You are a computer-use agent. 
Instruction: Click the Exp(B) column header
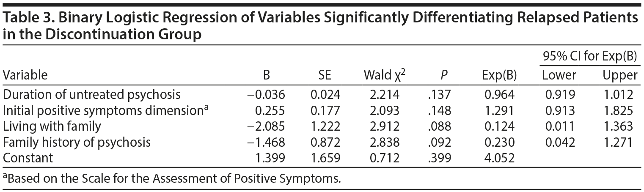pos(499,75)
